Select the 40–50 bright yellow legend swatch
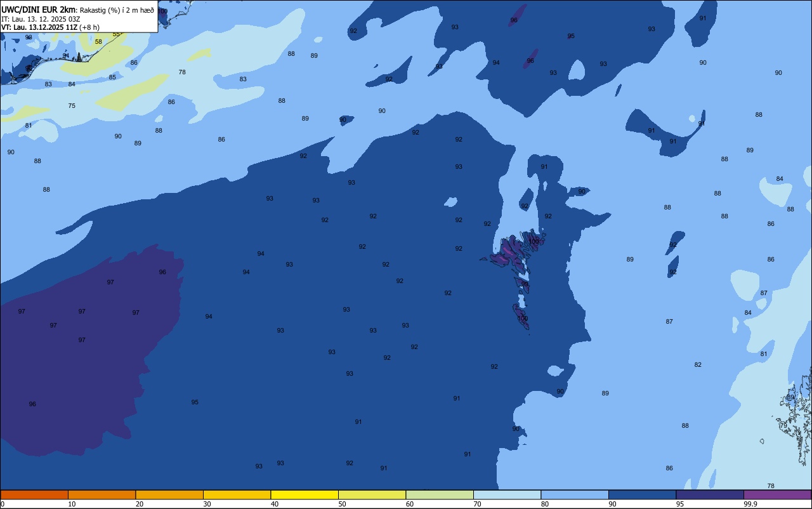Image resolution: width=812 pixels, height=509 pixels. coord(304,494)
